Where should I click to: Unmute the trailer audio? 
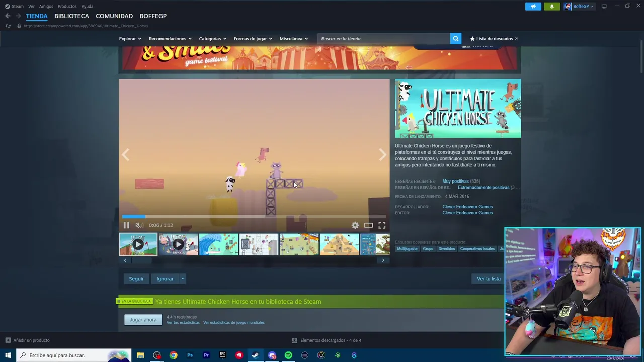point(139,225)
